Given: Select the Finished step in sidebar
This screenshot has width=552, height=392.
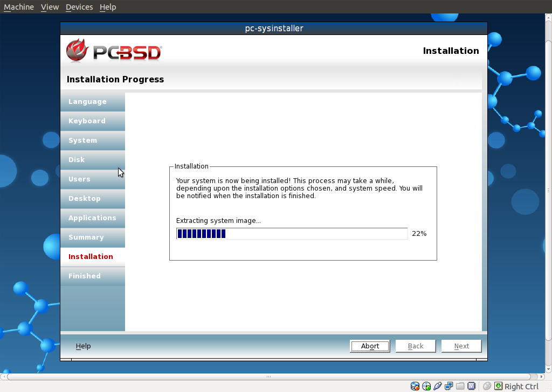Looking at the screenshot, I should pyautogui.click(x=93, y=276).
